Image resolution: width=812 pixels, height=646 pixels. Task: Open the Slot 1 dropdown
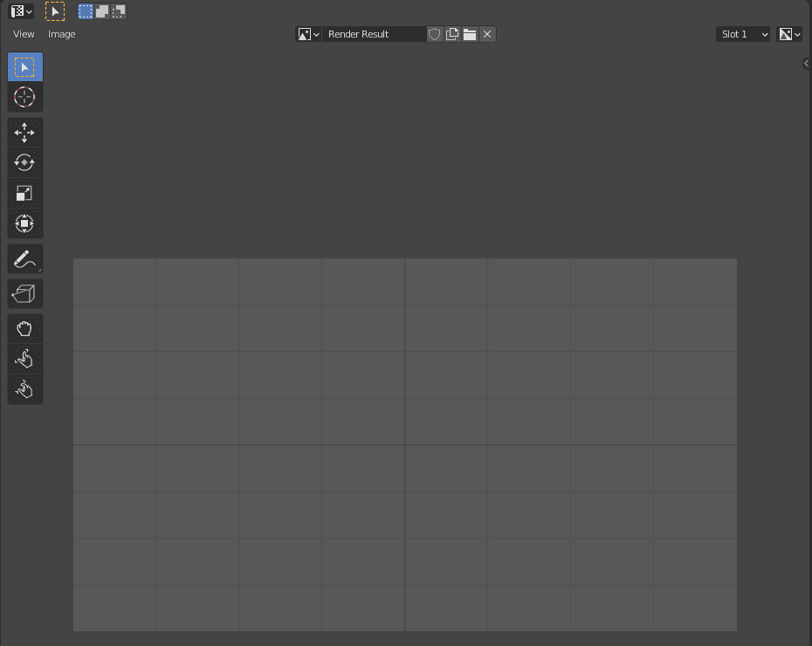point(742,34)
